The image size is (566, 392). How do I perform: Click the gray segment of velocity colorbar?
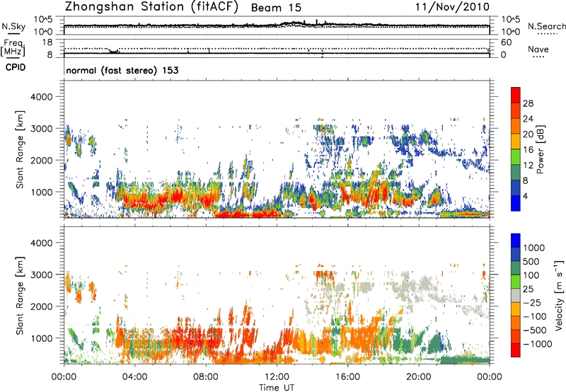[516, 296]
